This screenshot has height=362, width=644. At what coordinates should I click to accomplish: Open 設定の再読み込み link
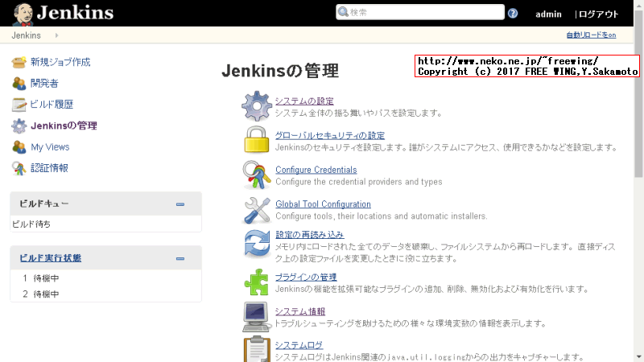pyautogui.click(x=310, y=235)
